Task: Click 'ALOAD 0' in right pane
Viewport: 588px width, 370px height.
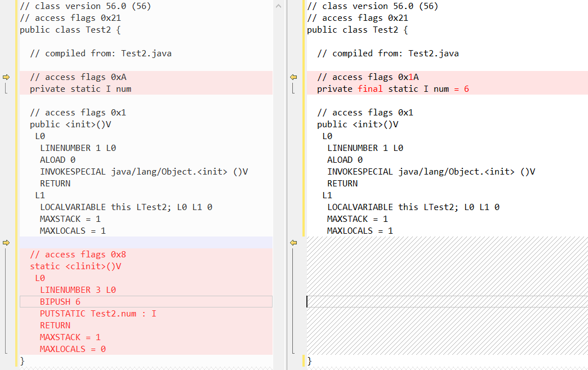Action: coord(345,160)
